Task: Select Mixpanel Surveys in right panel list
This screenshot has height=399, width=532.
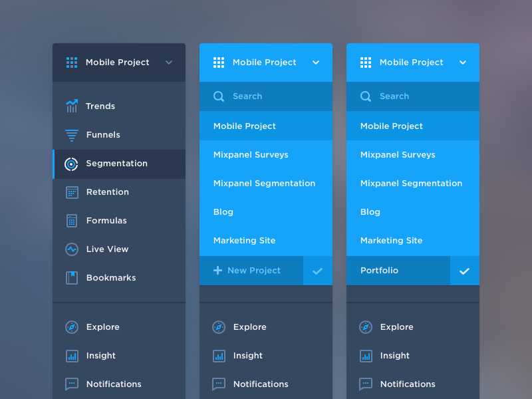Action: click(x=413, y=155)
